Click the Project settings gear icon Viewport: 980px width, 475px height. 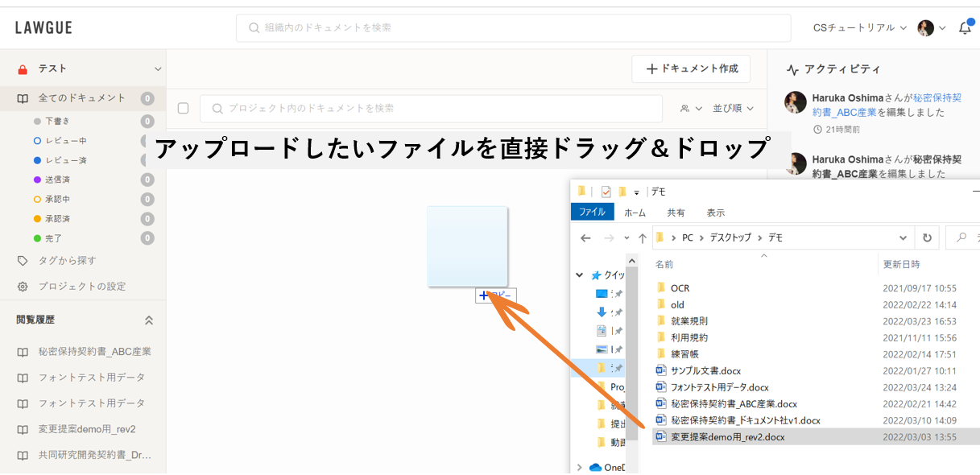point(23,287)
